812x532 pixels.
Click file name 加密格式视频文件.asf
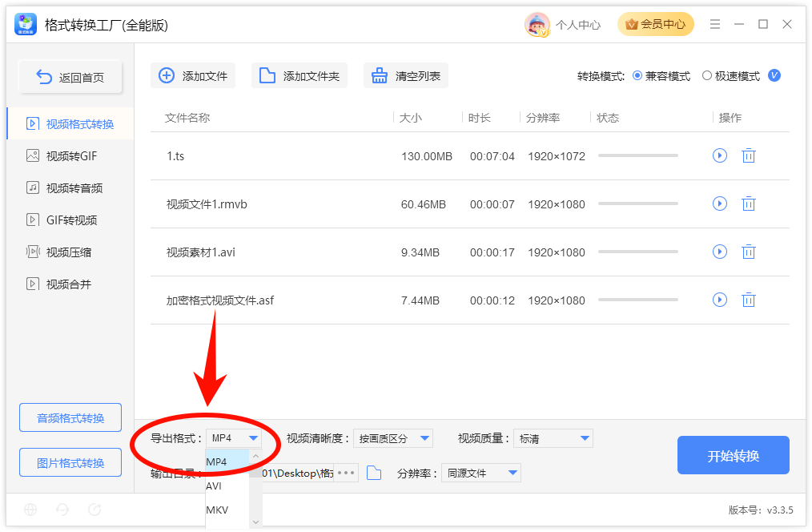pyautogui.click(x=220, y=300)
